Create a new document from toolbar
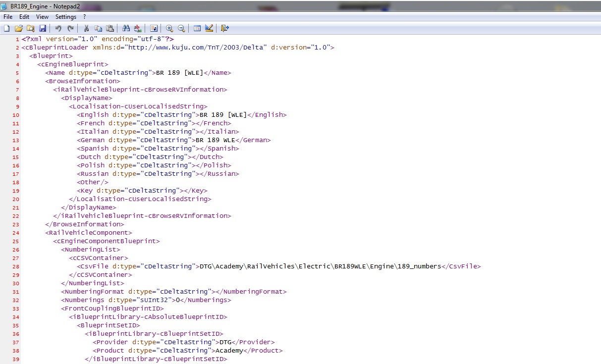The height and width of the screenshot is (364, 601). (7, 28)
